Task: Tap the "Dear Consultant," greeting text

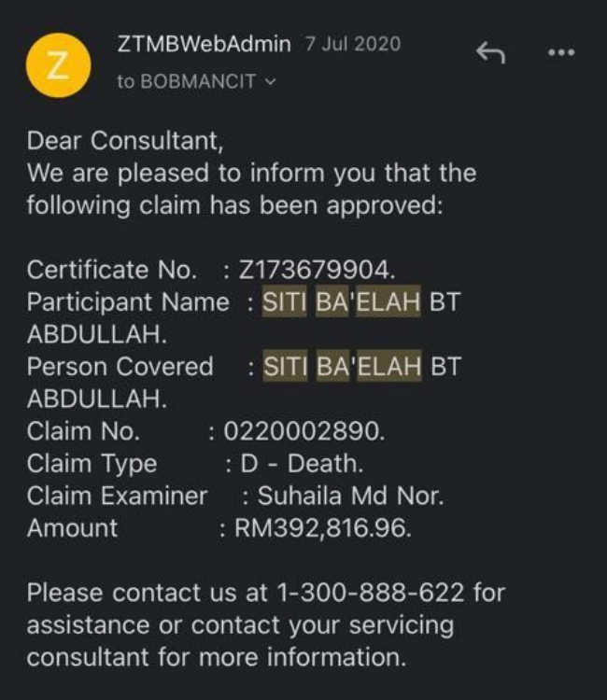Action: click(125, 141)
